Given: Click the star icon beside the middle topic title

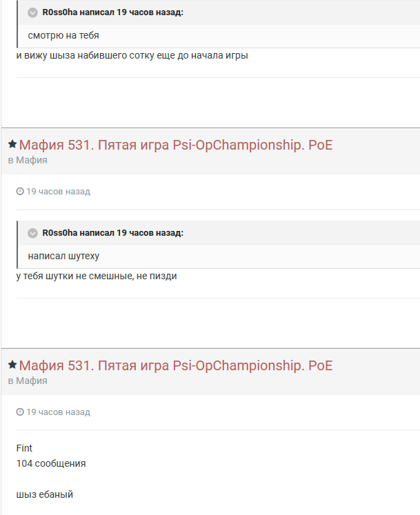Looking at the screenshot, I should click(x=12, y=144).
